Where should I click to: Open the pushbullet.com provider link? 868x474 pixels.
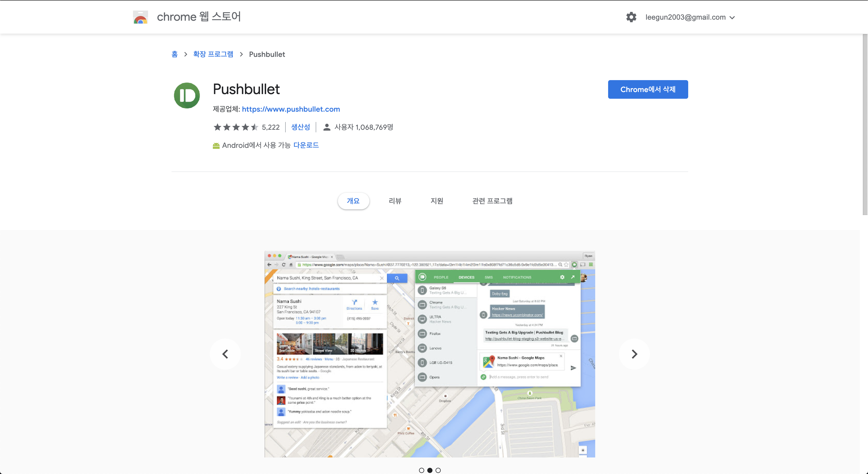291,109
